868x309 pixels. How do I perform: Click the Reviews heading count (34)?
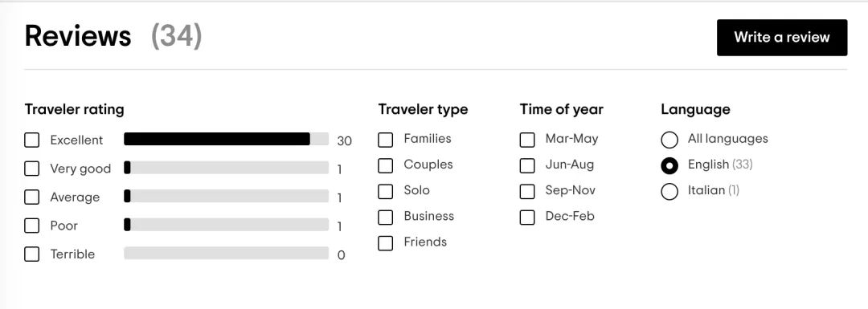coord(177,36)
